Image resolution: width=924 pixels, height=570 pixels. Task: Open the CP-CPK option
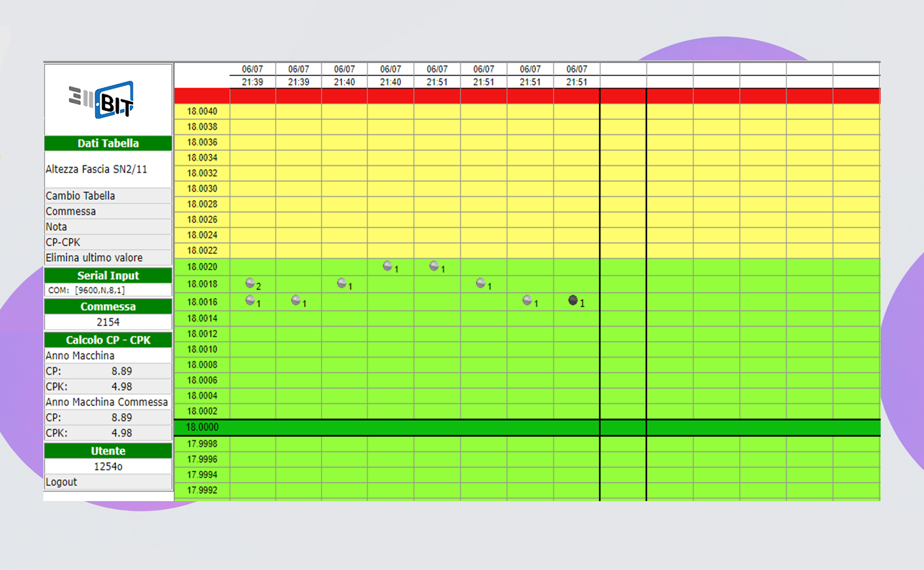(108, 242)
